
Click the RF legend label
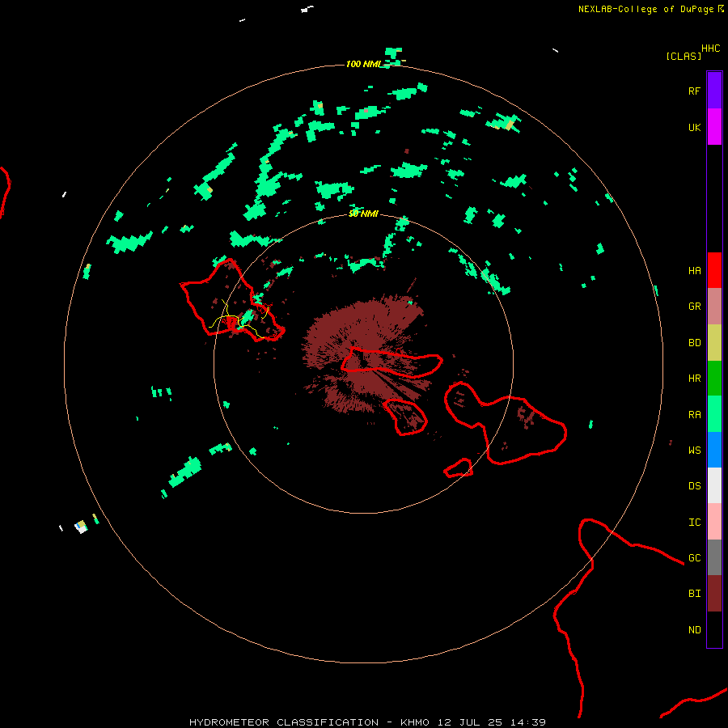(x=694, y=91)
